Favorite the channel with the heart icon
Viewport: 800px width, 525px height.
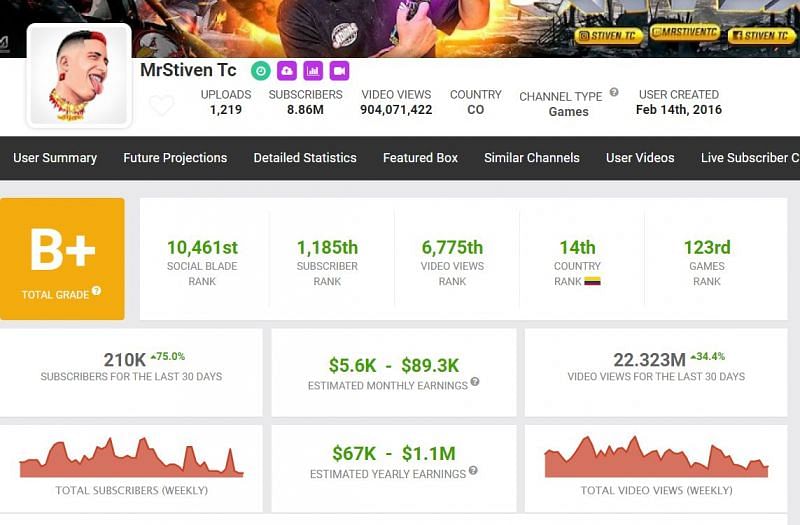[x=161, y=105]
